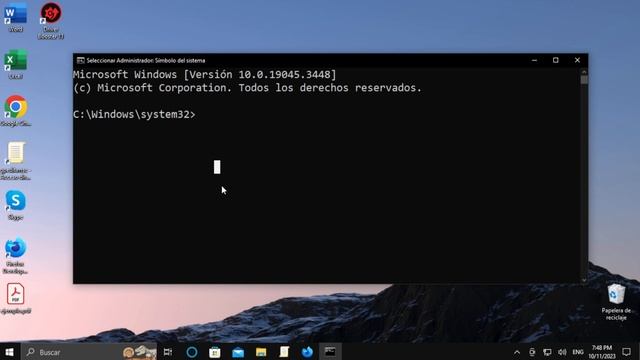Click the scrollbar down arrow in Command Prompt
The height and width of the screenshot is (360, 640).
pyautogui.click(x=584, y=280)
